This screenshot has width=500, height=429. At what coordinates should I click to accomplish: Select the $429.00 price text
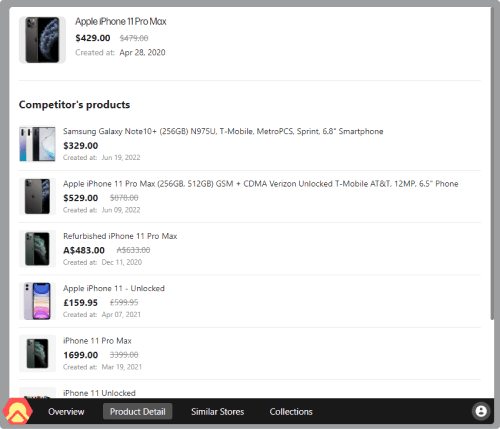[93, 38]
